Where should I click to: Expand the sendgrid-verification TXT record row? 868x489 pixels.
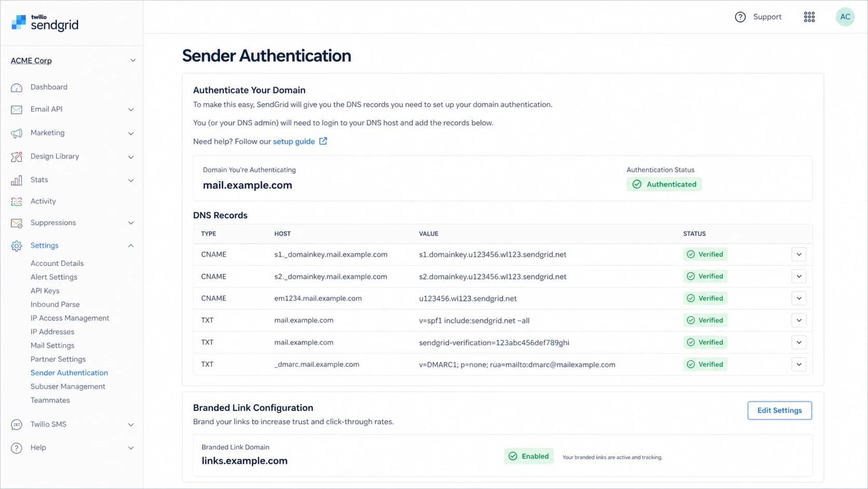click(799, 342)
